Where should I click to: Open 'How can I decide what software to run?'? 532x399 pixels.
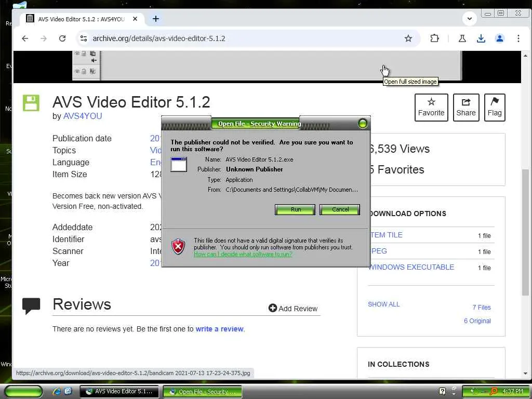pyautogui.click(x=243, y=254)
